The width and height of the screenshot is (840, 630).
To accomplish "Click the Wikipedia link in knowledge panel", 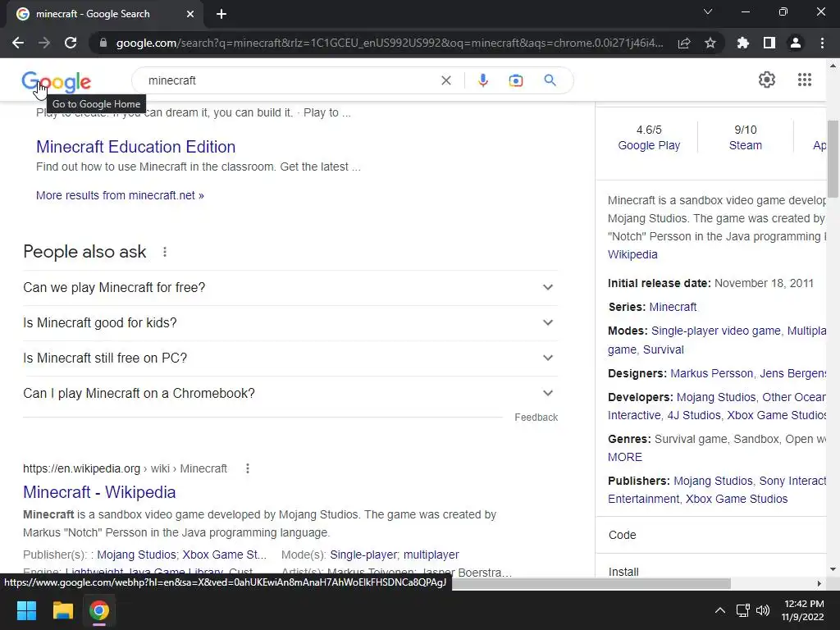I will (632, 254).
